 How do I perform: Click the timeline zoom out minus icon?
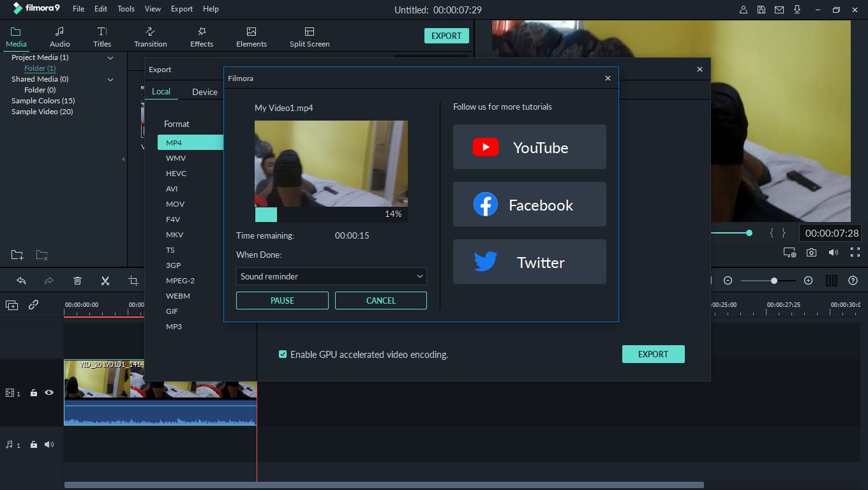[728, 281]
